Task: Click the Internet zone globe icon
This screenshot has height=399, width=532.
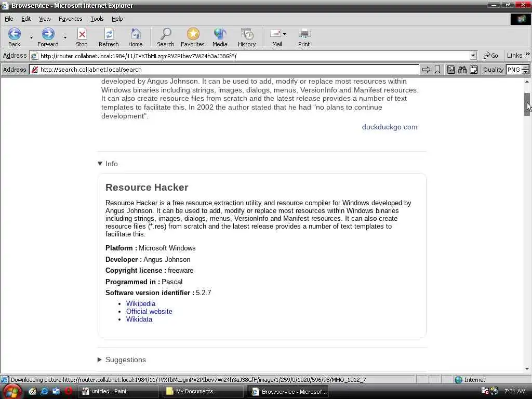Action: [x=458, y=380]
